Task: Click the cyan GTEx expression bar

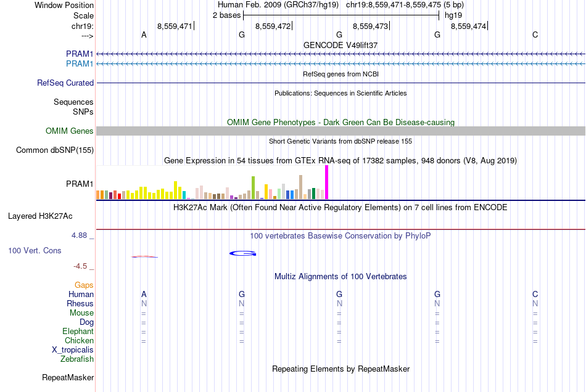Action: click(184, 195)
